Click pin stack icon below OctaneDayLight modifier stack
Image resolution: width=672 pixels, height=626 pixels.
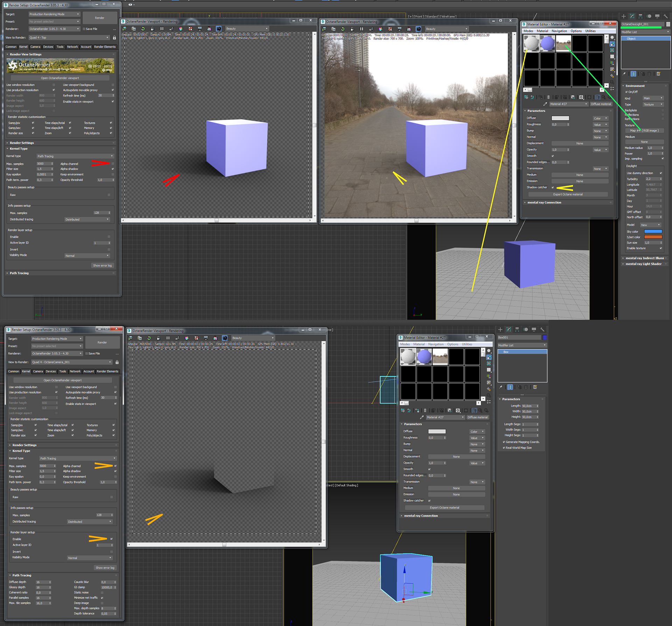coord(624,74)
